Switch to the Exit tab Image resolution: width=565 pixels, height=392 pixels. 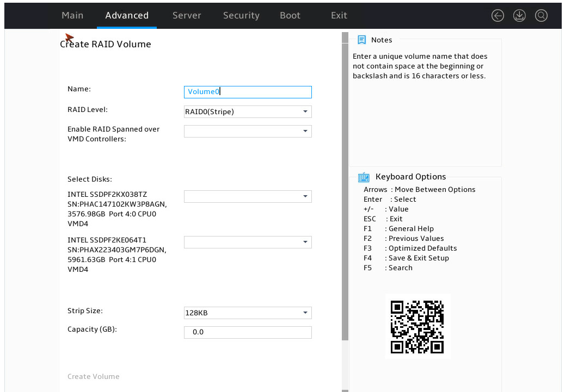[x=339, y=15]
